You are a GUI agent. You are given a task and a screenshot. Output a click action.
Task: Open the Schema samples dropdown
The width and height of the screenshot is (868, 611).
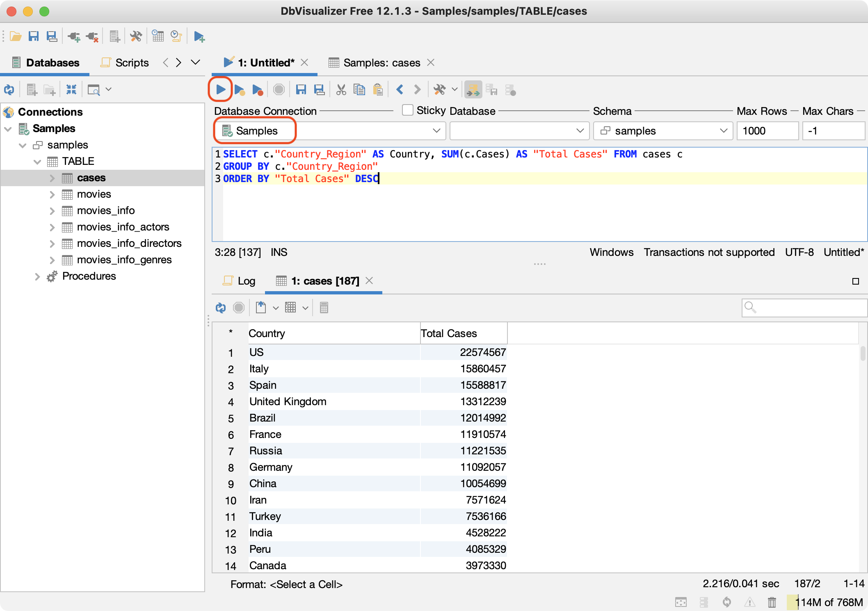click(x=663, y=131)
